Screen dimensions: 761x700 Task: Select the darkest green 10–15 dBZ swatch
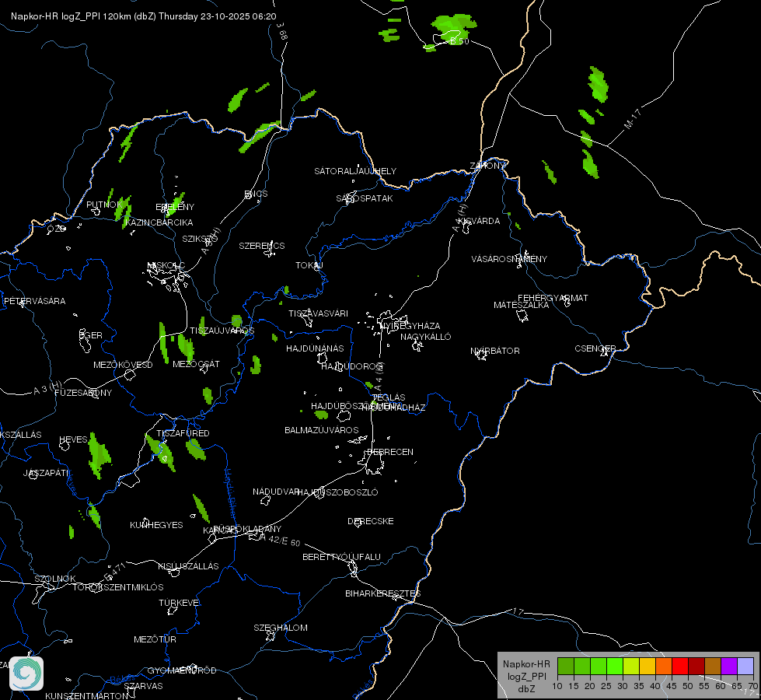[x=566, y=666]
